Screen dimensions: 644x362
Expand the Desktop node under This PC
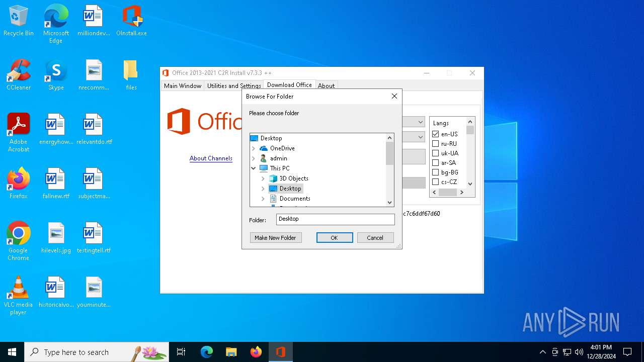[x=263, y=189]
